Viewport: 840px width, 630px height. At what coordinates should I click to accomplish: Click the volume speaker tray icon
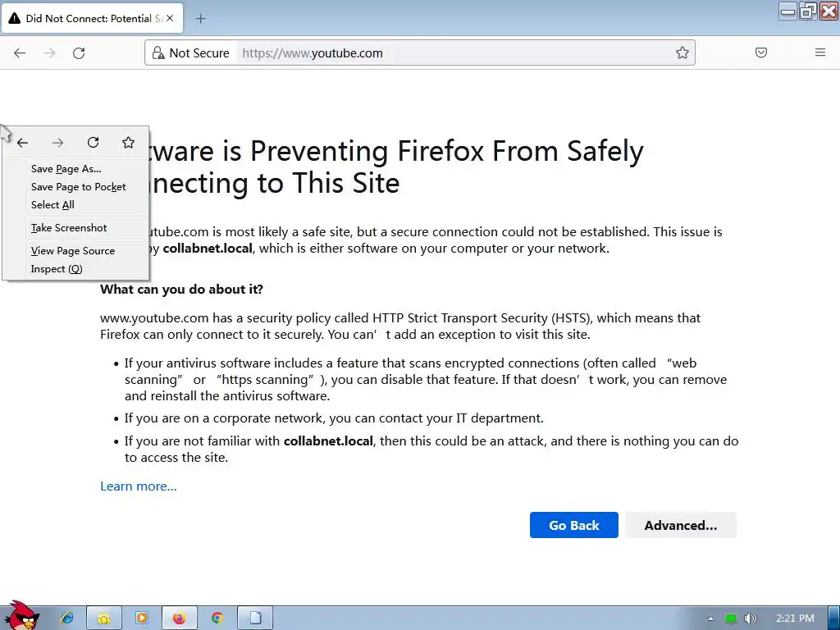(751, 619)
